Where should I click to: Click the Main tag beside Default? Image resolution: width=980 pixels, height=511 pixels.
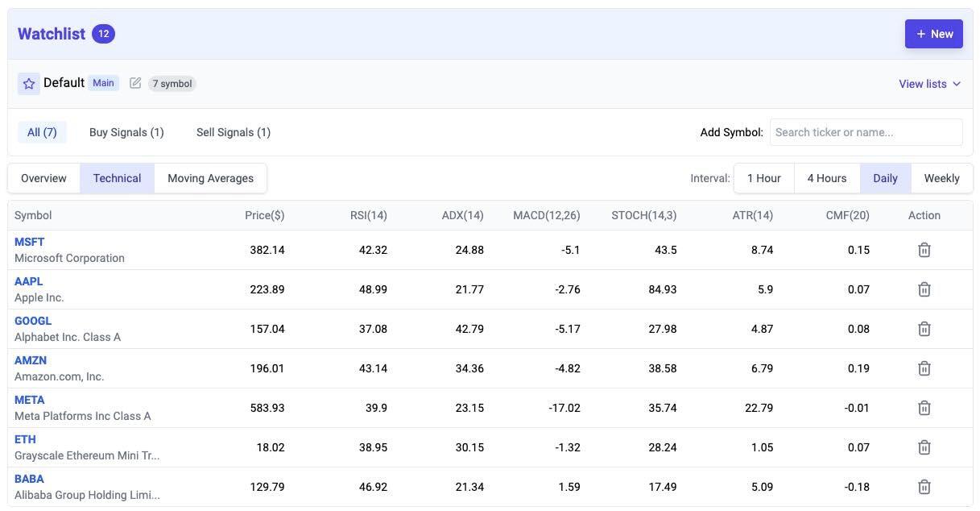click(103, 83)
